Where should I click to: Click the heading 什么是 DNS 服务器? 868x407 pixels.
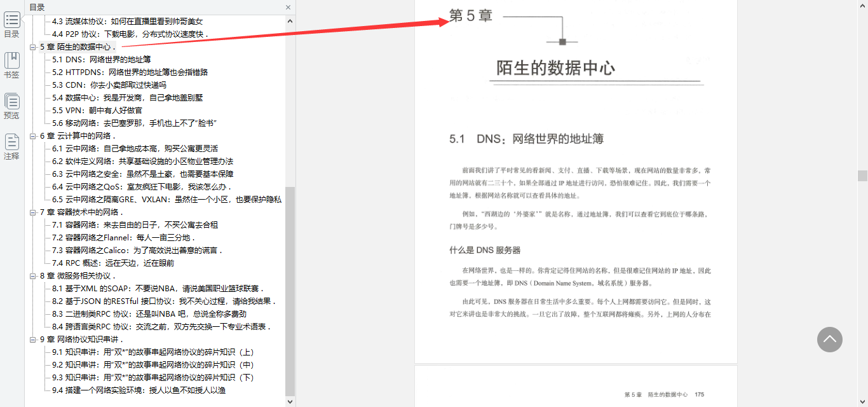tap(485, 250)
